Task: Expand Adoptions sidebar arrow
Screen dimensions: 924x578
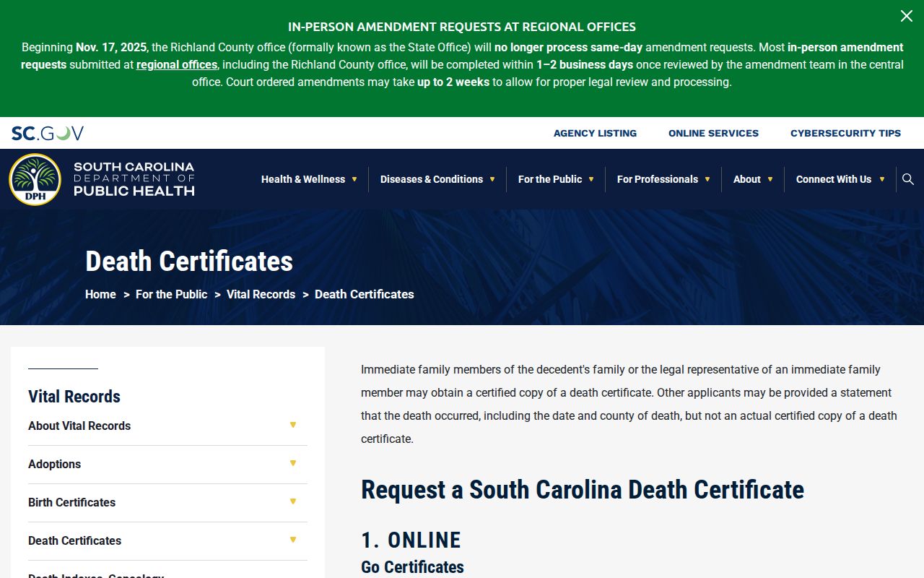Action: pos(293,463)
